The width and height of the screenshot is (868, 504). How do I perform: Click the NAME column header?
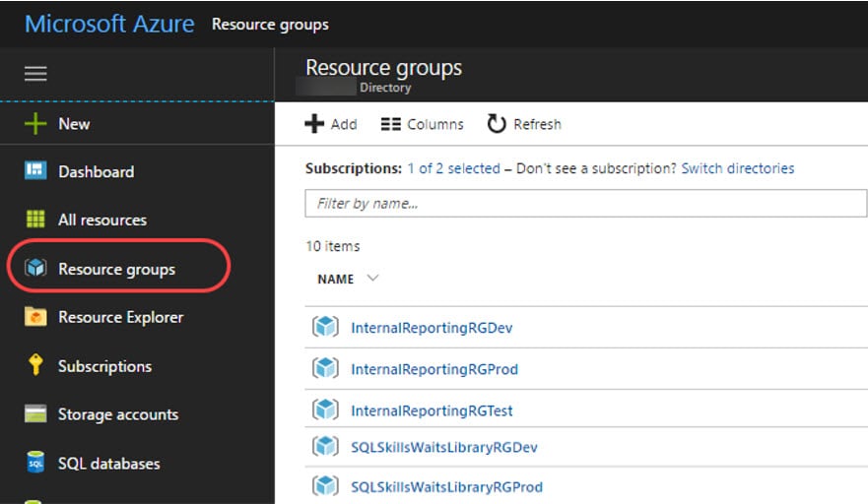[335, 279]
